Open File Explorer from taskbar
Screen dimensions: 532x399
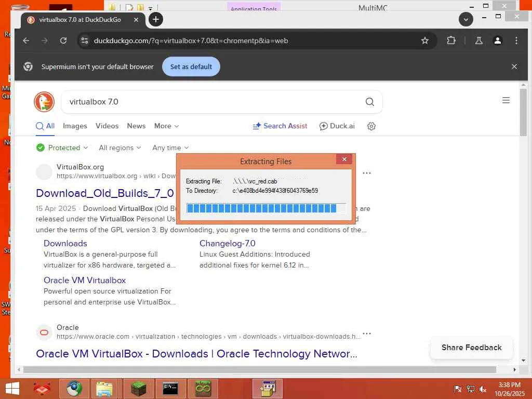click(104, 389)
